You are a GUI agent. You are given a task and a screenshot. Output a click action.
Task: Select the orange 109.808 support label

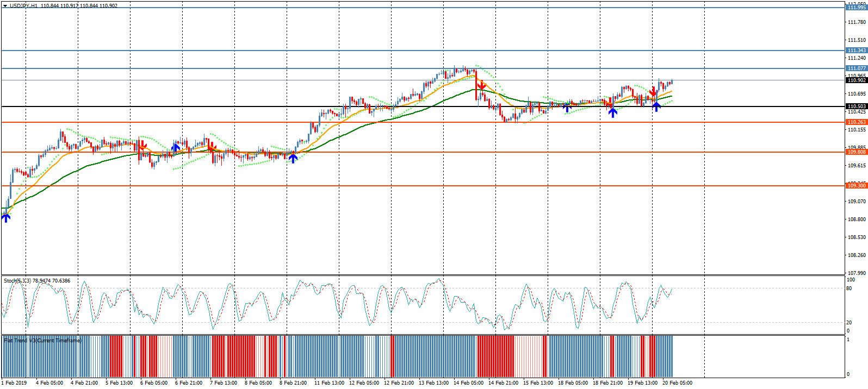857,152
